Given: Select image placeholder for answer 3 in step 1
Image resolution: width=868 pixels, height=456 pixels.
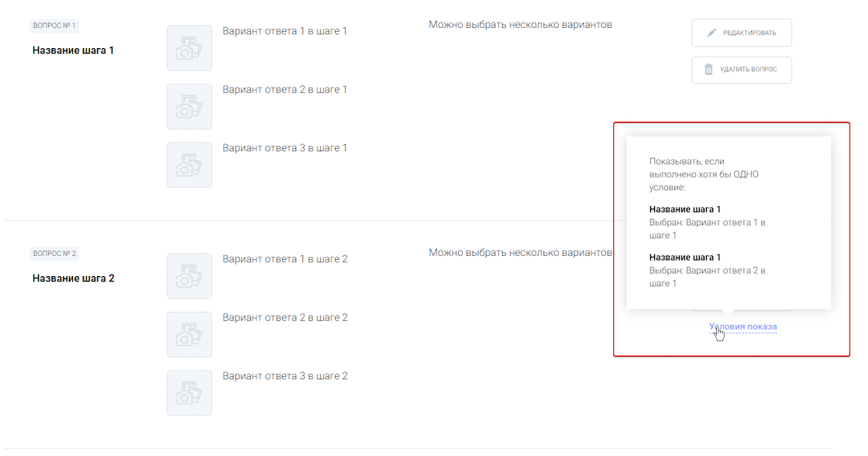Looking at the screenshot, I should 189,164.
